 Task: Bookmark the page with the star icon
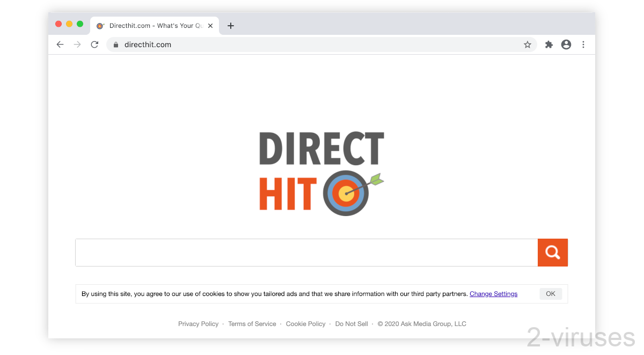(x=528, y=45)
